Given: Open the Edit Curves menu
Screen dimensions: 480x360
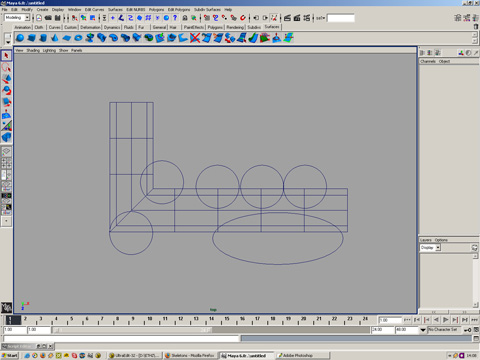Looking at the screenshot, I should (x=94, y=9).
